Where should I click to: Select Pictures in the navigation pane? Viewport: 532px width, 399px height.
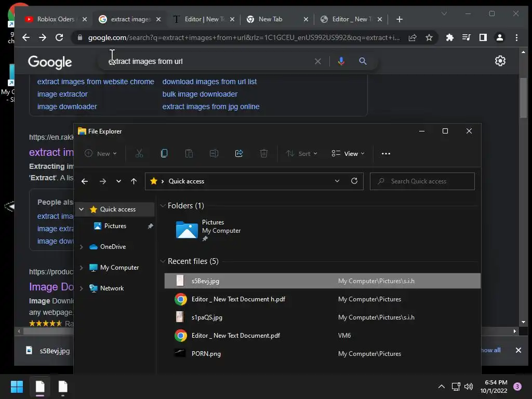pos(115,226)
